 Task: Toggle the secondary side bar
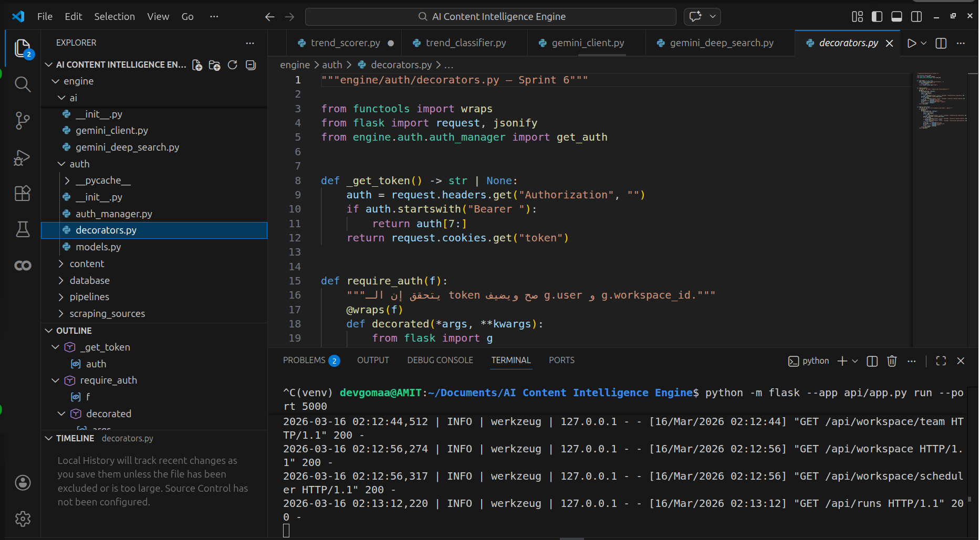pos(916,17)
